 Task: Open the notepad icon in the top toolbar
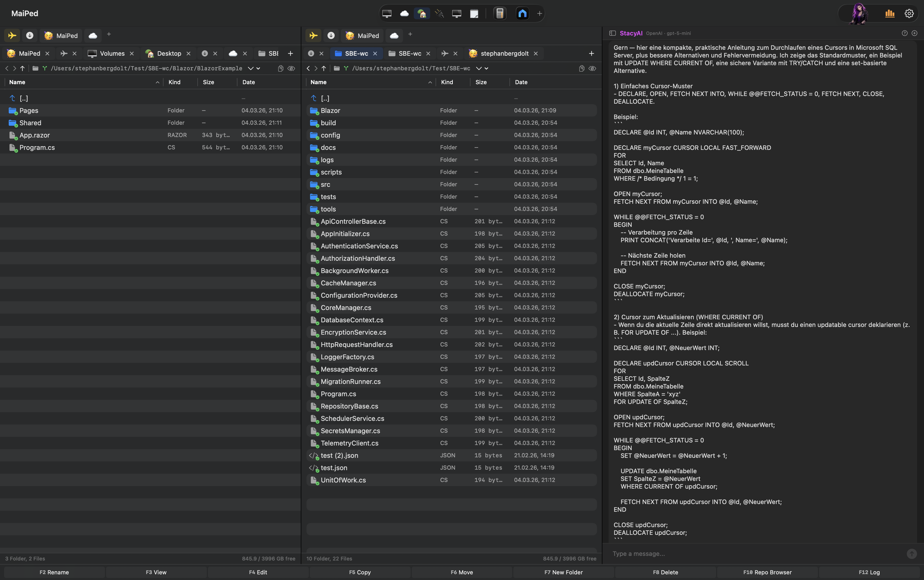[475, 13]
